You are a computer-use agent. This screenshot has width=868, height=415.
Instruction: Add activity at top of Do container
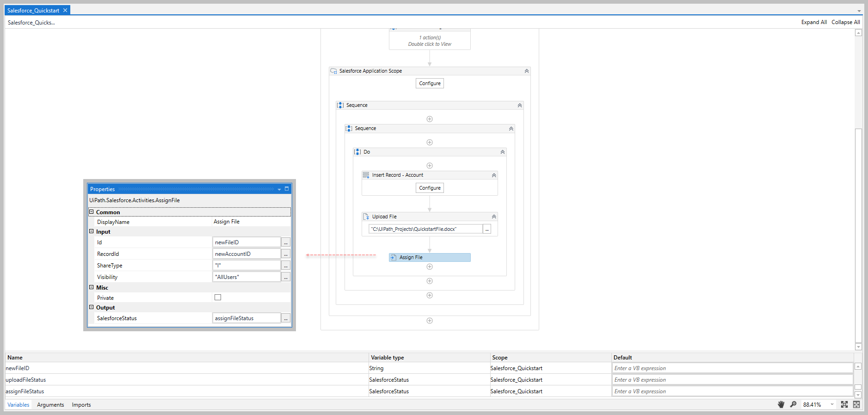coord(430,166)
